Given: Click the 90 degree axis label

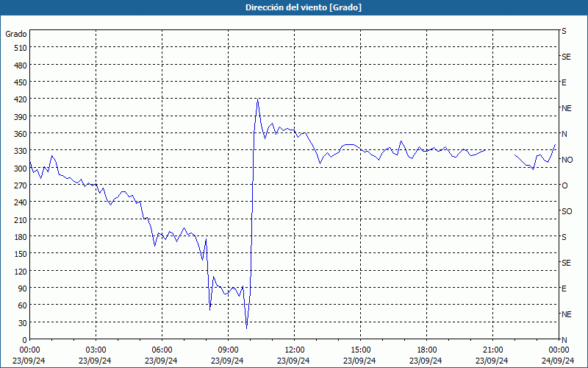Looking at the screenshot, I should pyautogui.click(x=23, y=289).
